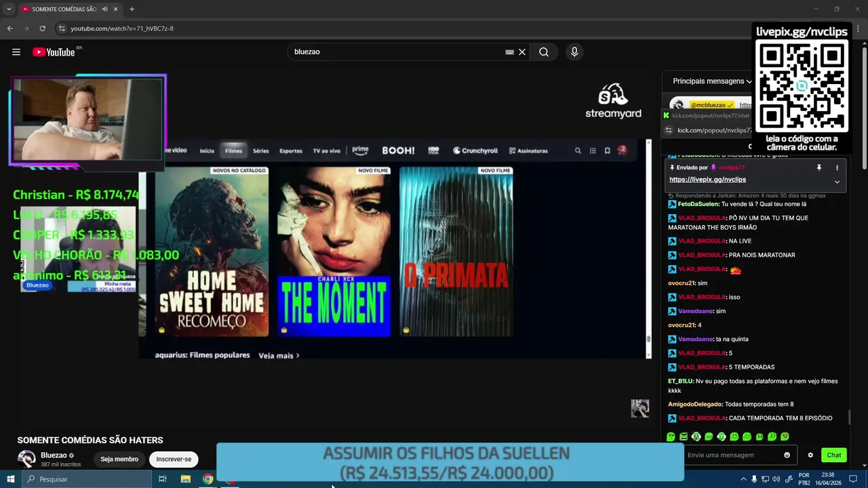Image resolution: width=868 pixels, height=488 pixels.
Task: Select the youtube.com address bar URL
Action: pyautogui.click(x=122, y=28)
